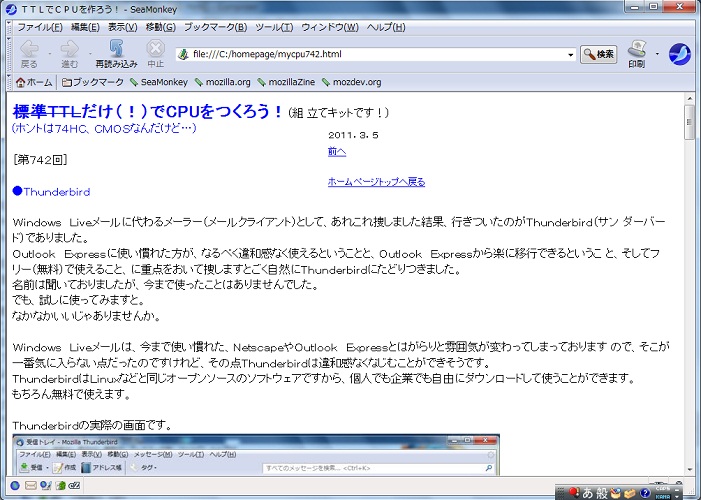Click the SeaMonkey throbber logo
This screenshot has width=701, height=500.
point(680,54)
